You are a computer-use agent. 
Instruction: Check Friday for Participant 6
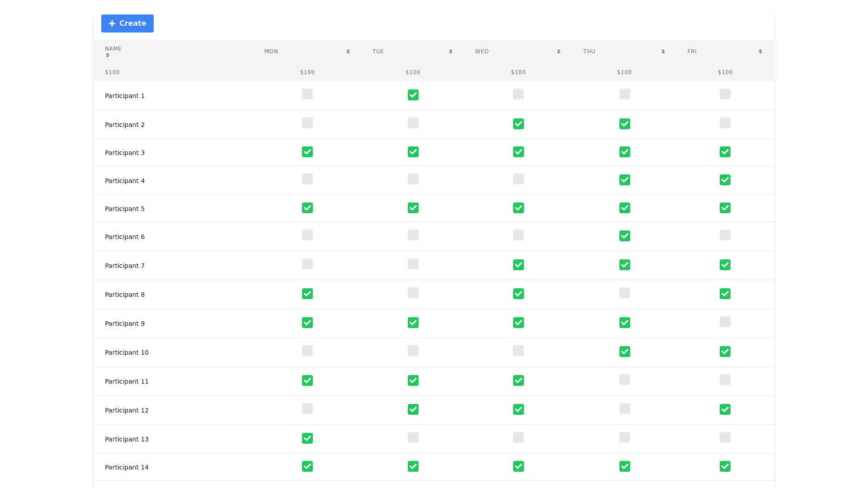(x=725, y=235)
